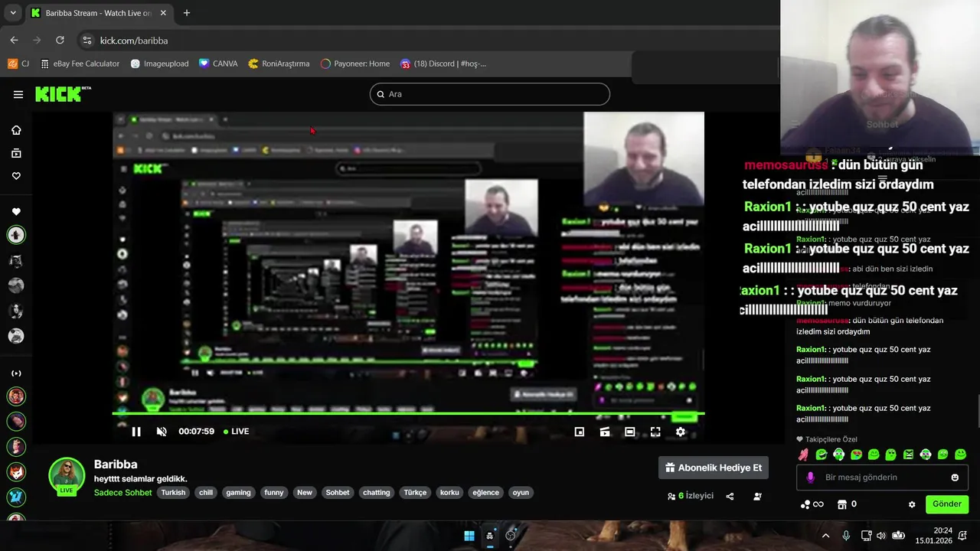This screenshot has width=980, height=551.
Task: Switch to the Baribba Stream browser tab
Action: 98,13
